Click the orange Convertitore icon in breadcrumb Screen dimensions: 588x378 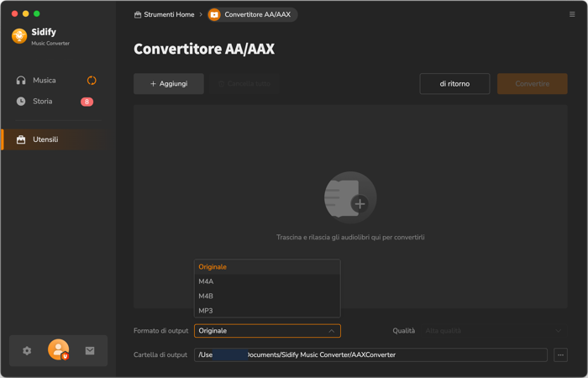214,14
